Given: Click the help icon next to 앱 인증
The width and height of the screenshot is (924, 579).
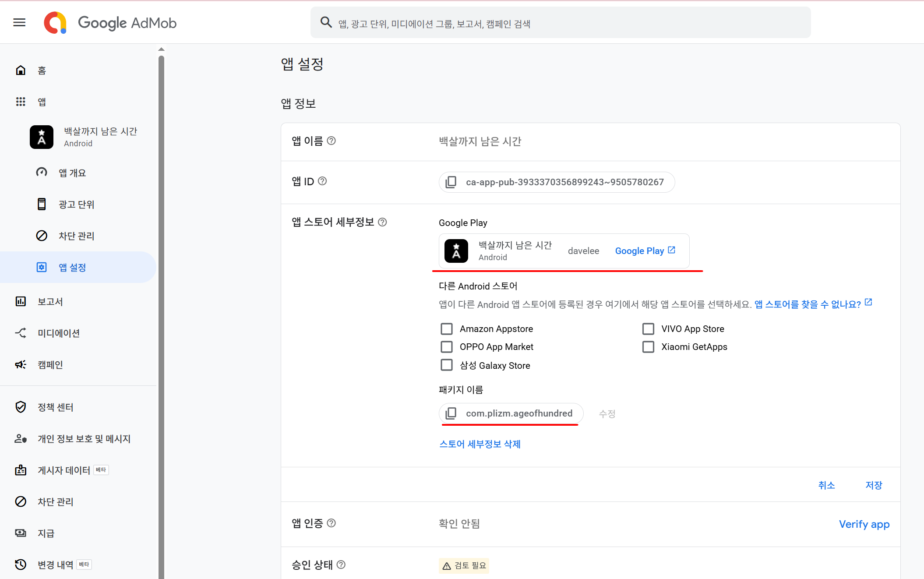Looking at the screenshot, I should click(x=332, y=523).
